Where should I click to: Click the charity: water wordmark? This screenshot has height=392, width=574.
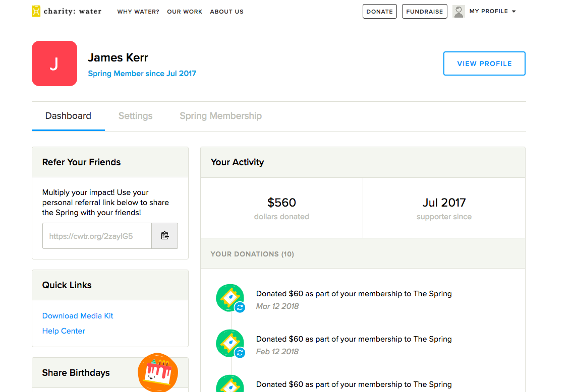tap(73, 11)
